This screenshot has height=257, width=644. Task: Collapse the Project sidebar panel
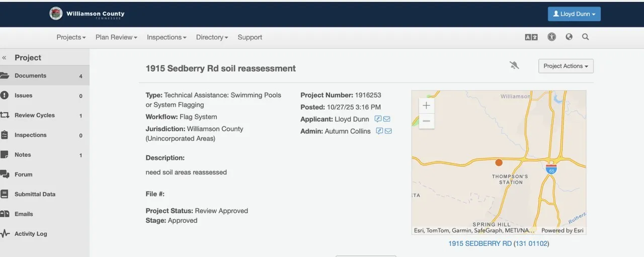(5, 58)
